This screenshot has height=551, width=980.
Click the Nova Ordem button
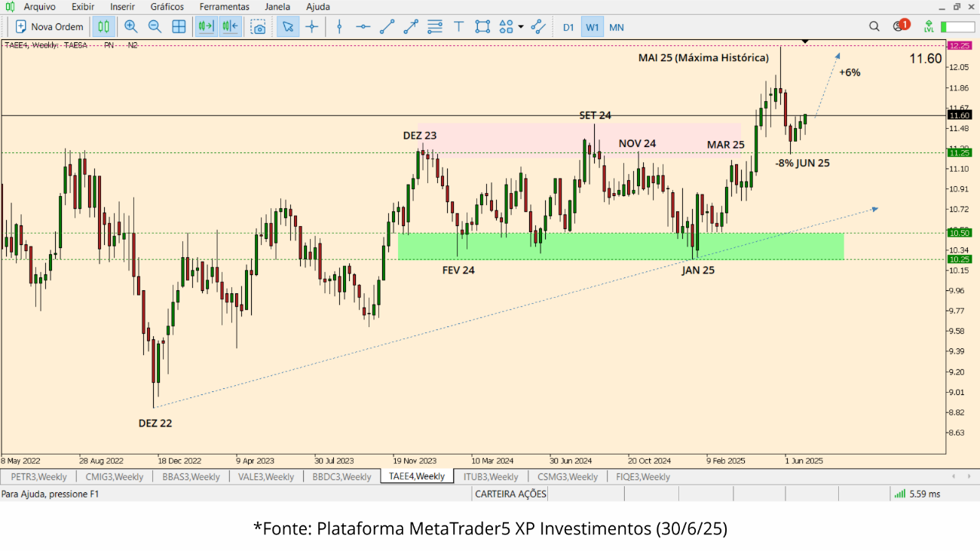click(49, 27)
